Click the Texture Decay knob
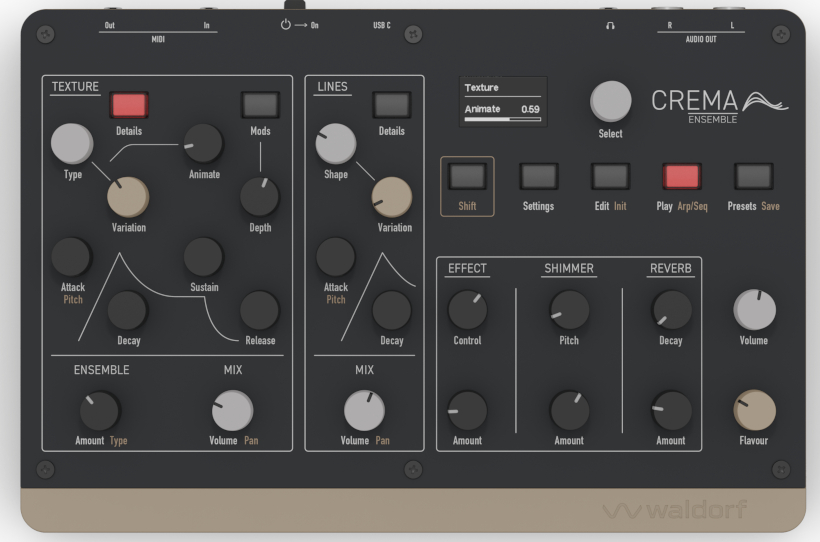820x542 pixels. point(128,310)
